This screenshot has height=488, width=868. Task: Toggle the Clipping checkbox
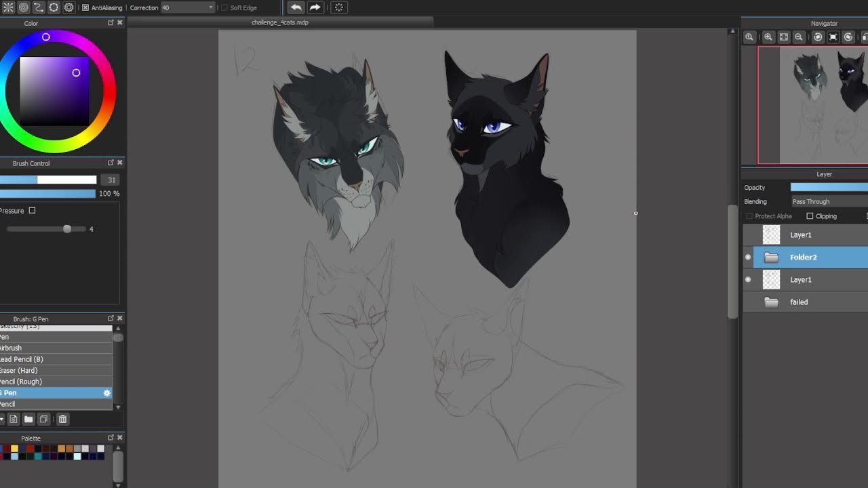(x=810, y=216)
